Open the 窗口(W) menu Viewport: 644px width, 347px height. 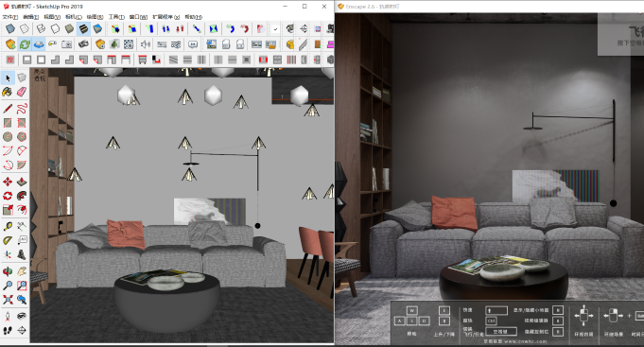pyautogui.click(x=138, y=17)
